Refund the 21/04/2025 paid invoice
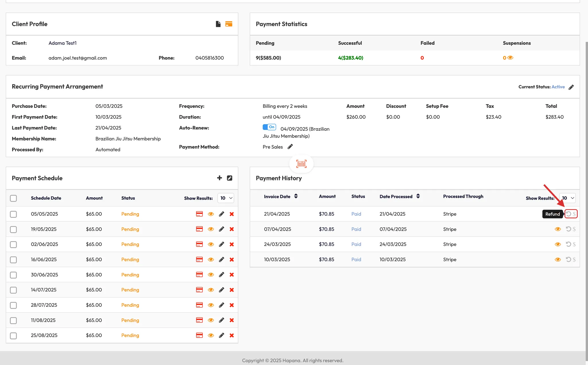The height and width of the screenshot is (365, 588). click(x=568, y=214)
